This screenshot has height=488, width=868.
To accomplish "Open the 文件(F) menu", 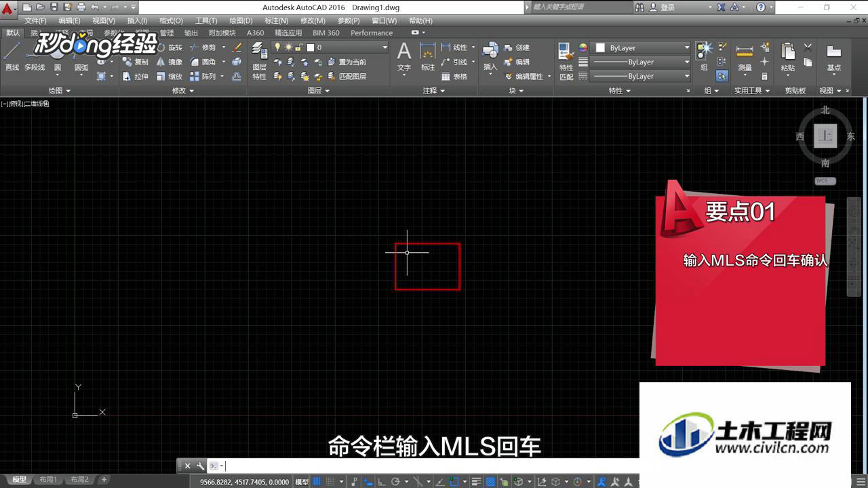I will [35, 21].
